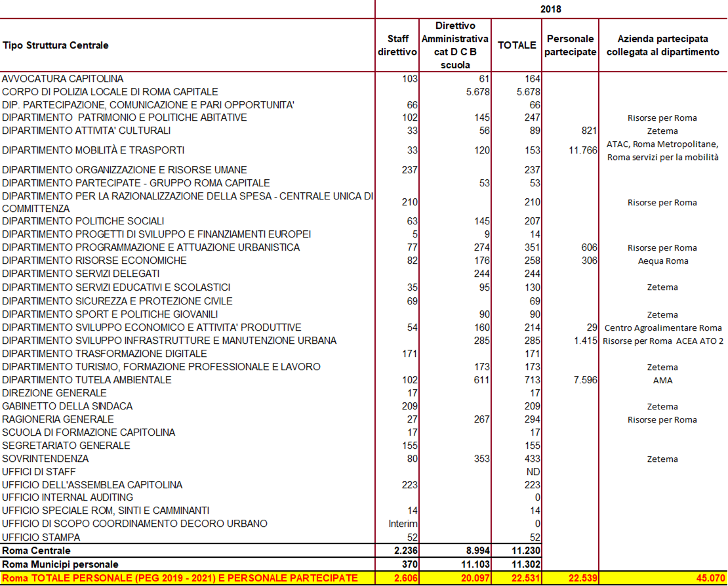This screenshot has width=728, height=586.
Task: Select 'SOVRINTENDENZA' row label
Action: (x=45, y=458)
